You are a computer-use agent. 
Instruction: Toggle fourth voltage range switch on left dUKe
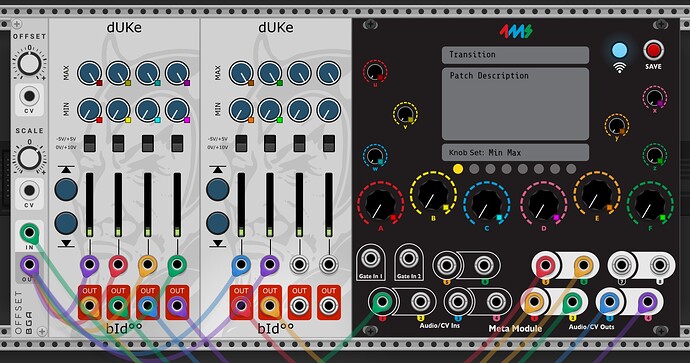pyautogui.click(x=177, y=143)
